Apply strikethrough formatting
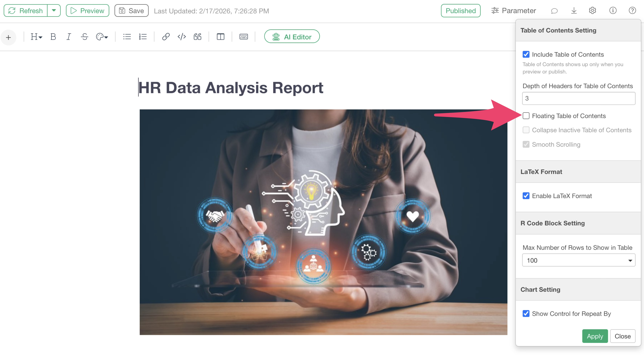The height and width of the screenshot is (361, 644). pos(85,37)
